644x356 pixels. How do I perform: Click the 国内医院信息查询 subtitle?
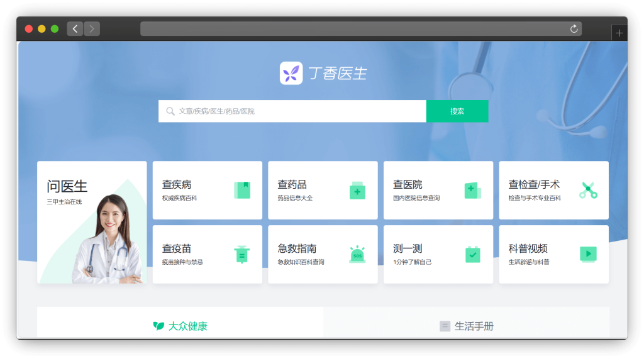[x=416, y=198]
